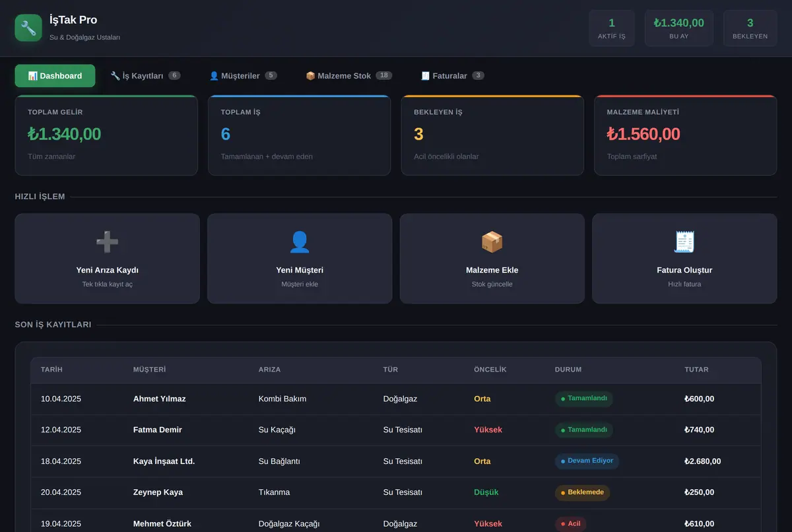The image size is (792, 532).
Task: Switch to the İş Kayıtları tab
Action: point(145,76)
